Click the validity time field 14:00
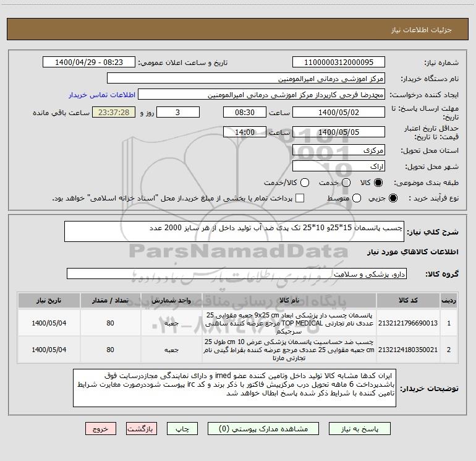476x461 pixels. pyautogui.click(x=245, y=132)
